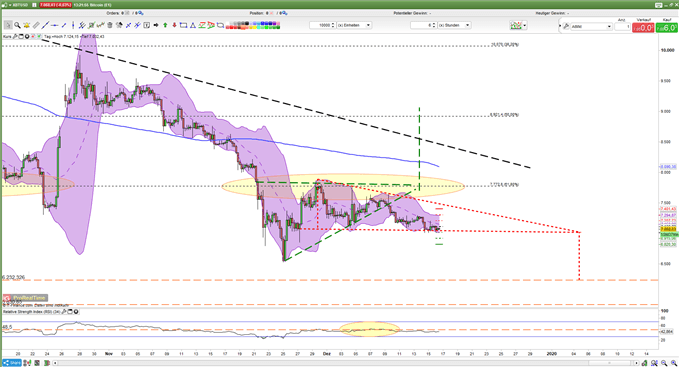Screen dimensions: 679x367
Task: Click the Potentieller Gewinn label
Action: 411,13
